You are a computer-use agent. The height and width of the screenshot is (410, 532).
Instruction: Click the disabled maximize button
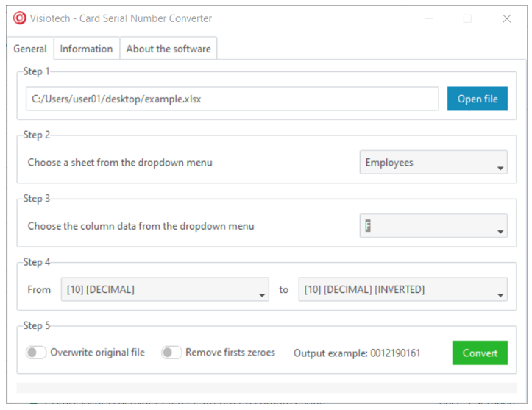(467, 18)
